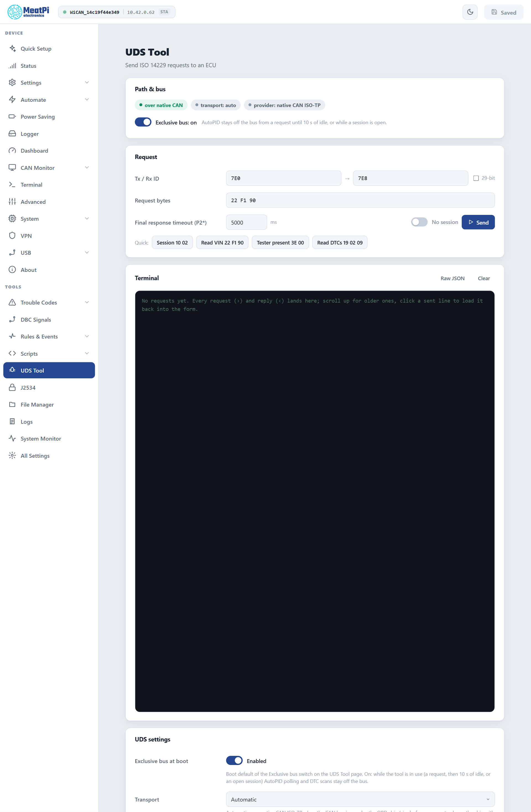Click the Logs document icon

coord(12,422)
